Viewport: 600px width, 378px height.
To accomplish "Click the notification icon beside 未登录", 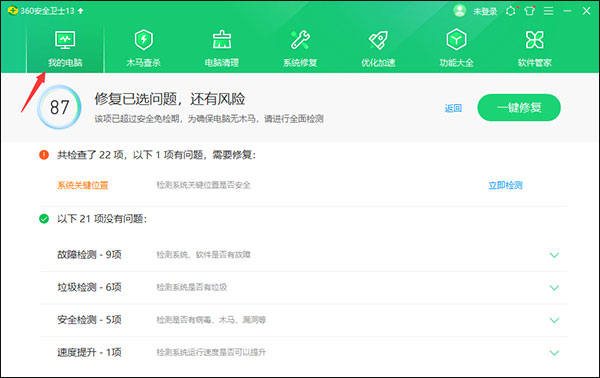I will point(511,11).
